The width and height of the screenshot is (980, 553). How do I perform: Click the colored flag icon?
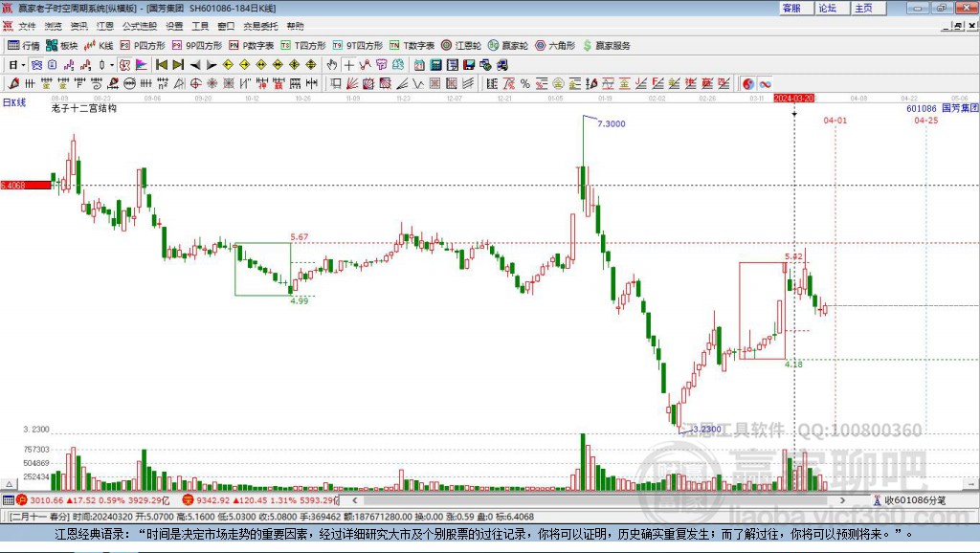click(x=142, y=65)
